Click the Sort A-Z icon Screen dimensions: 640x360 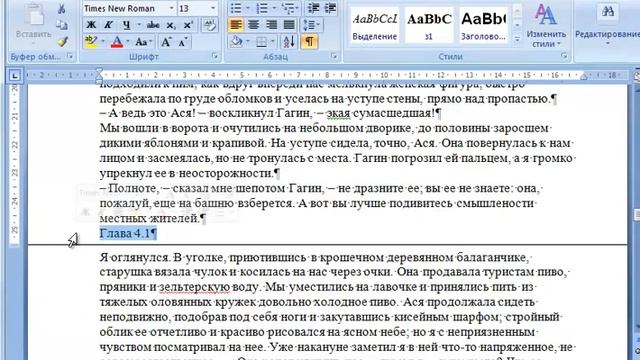point(289,41)
